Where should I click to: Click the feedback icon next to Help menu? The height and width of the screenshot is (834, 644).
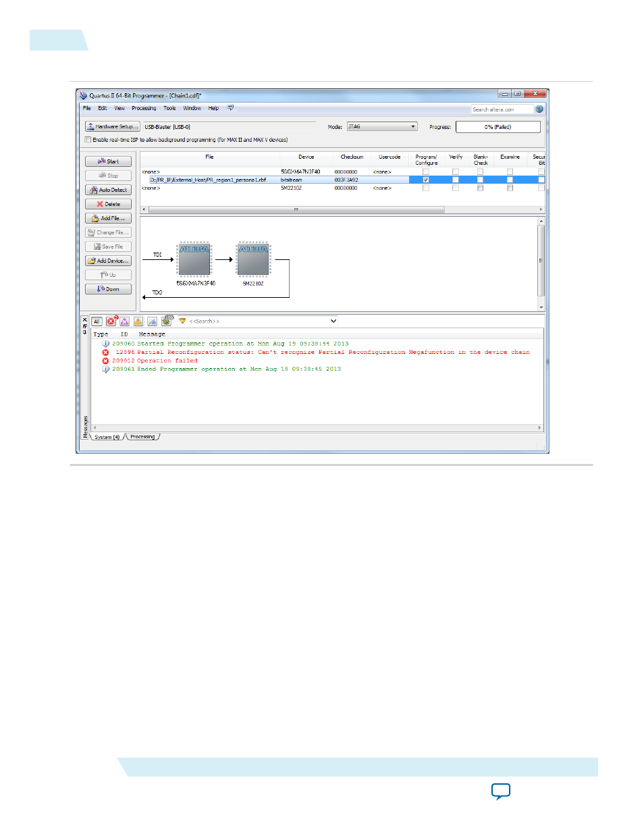[230, 108]
